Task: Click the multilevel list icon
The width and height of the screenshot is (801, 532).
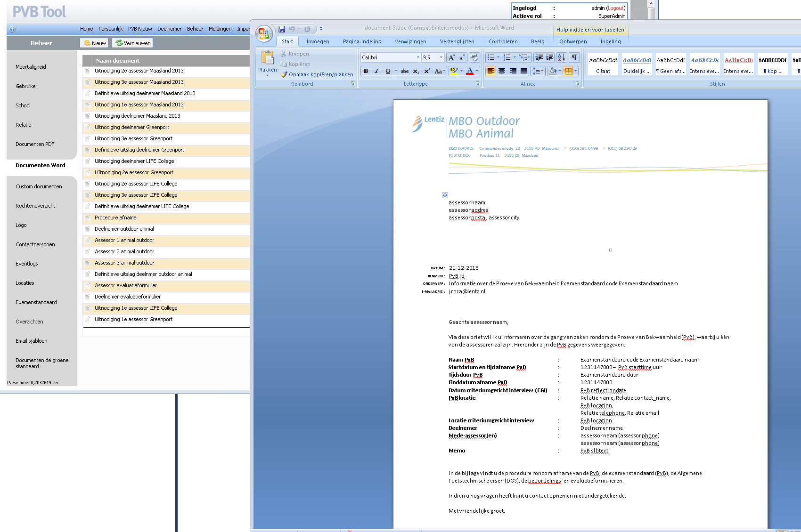Action: pyautogui.click(x=523, y=57)
